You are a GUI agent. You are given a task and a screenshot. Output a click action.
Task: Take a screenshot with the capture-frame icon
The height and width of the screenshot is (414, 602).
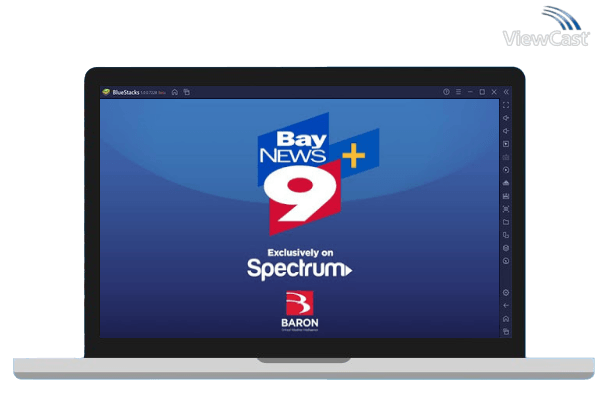pos(506,209)
